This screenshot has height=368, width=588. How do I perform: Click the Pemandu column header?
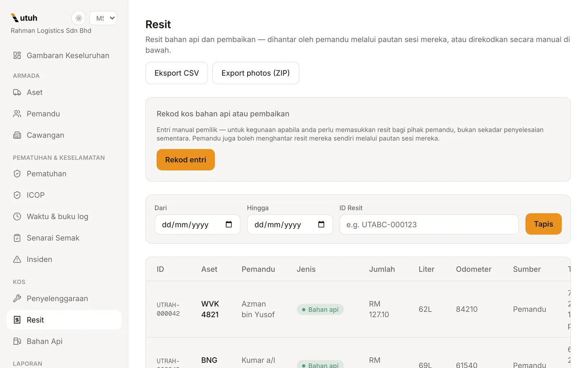(258, 269)
